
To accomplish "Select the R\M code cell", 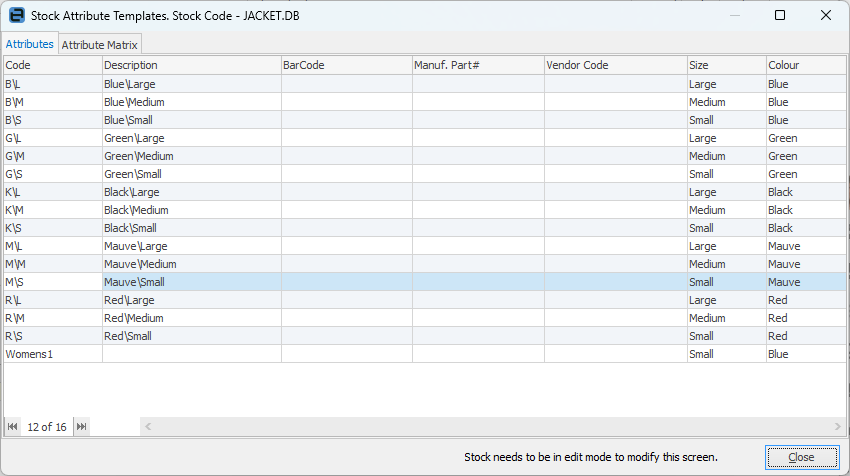I will (x=53, y=318).
